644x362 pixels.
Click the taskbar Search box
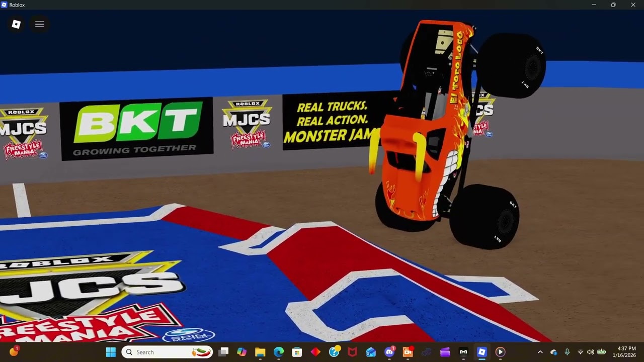(x=167, y=352)
